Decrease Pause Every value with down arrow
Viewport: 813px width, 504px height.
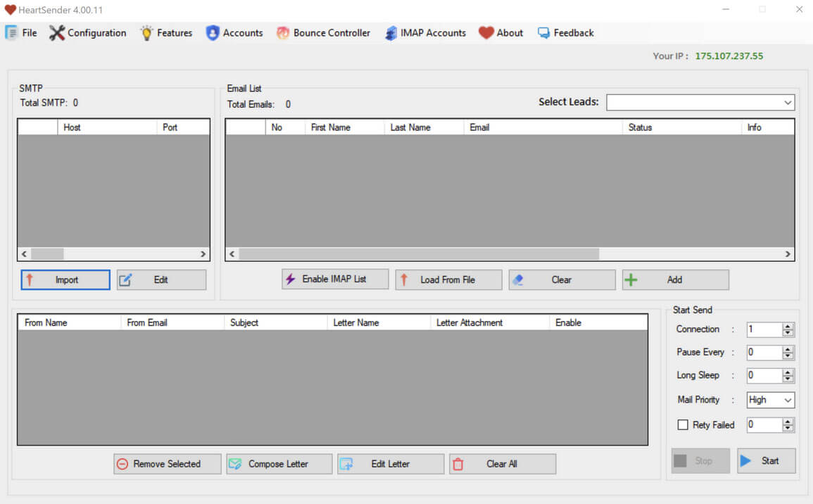788,355
